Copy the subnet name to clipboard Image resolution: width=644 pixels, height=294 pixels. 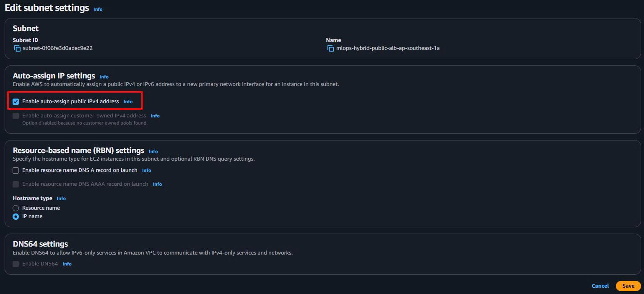pos(330,48)
